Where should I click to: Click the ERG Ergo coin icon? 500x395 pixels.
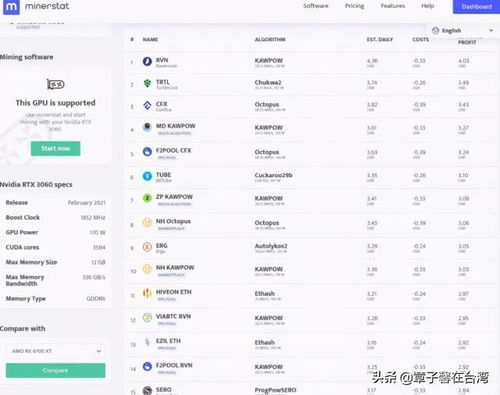[147, 247]
